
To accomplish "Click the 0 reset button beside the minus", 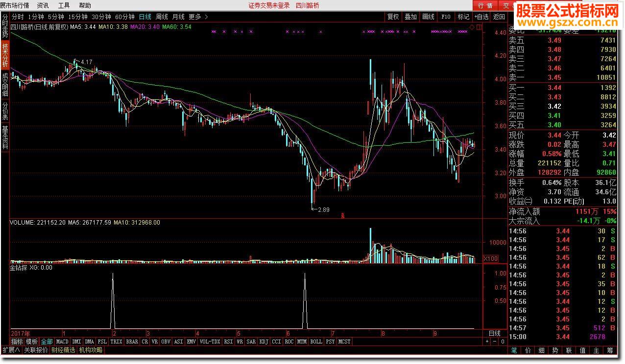I will click(x=502, y=341).
